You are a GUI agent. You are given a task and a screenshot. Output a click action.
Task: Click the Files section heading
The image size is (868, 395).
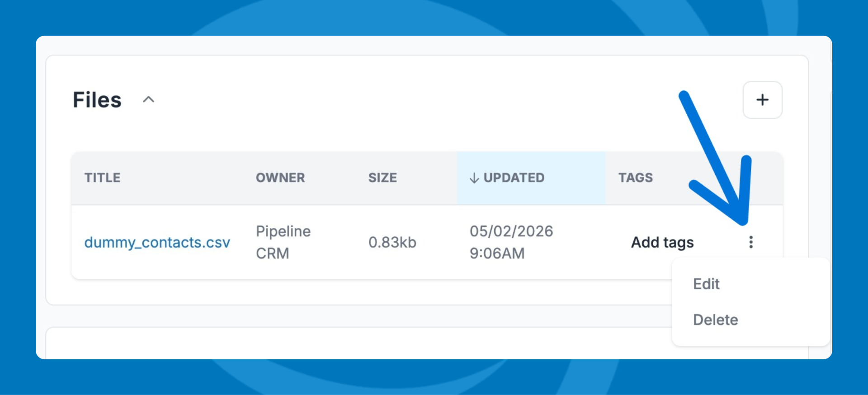coord(97,100)
